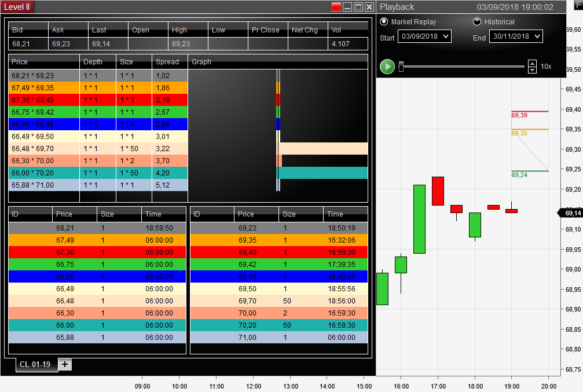Select the green 66,75 * 69,42 price row
Screen dimensions: 583x392
pyautogui.click(x=98, y=112)
